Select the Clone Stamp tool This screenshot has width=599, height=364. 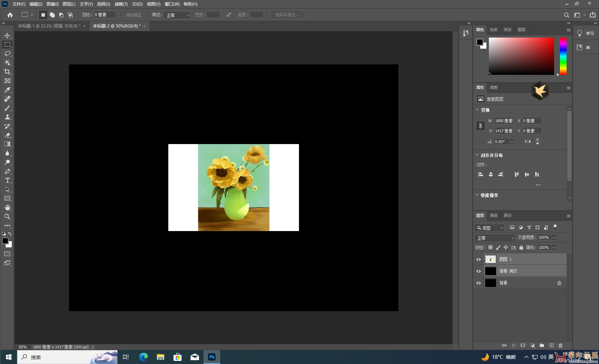tap(7, 117)
